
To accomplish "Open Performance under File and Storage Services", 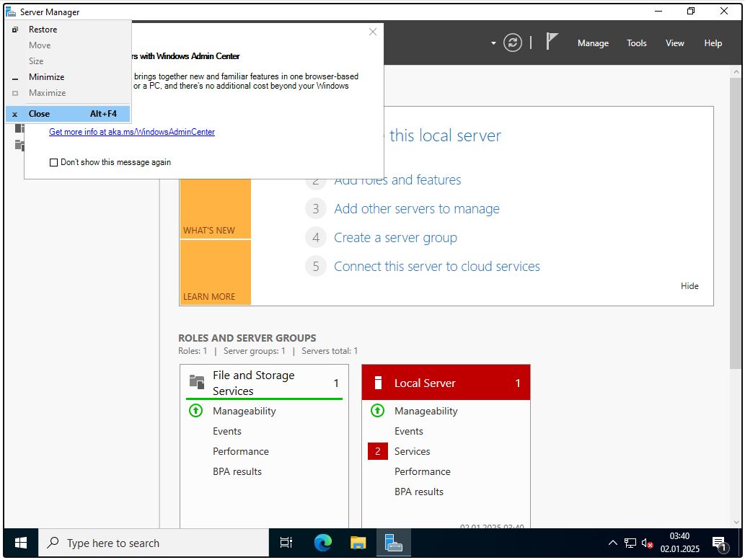I will (x=240, y=452).
